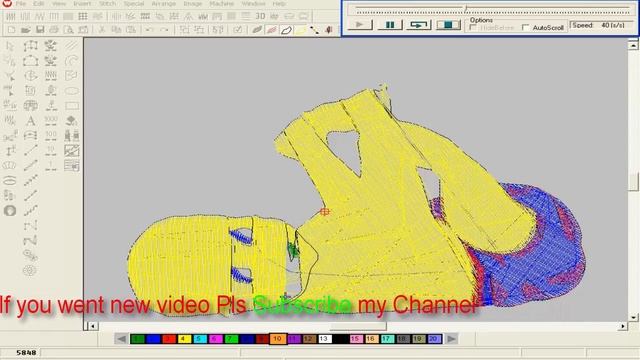Toggle the Hide Before checkbox
Viewport: 640px width, 360px height.
click(x=473, y=28)
